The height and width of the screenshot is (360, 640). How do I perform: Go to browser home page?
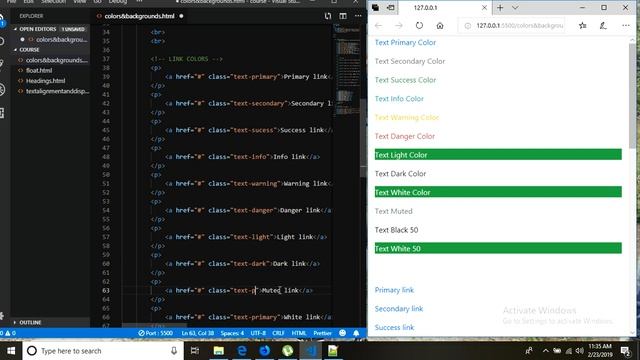point(440,25)
